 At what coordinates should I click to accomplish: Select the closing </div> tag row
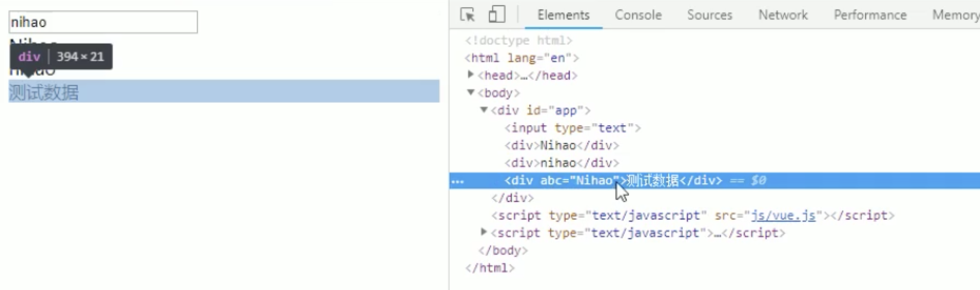point(512,198)
